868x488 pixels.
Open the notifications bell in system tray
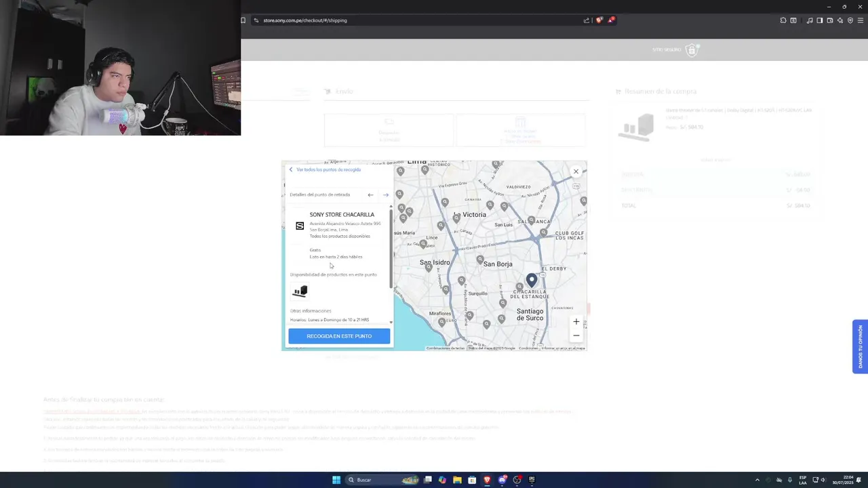coord(859,480)
